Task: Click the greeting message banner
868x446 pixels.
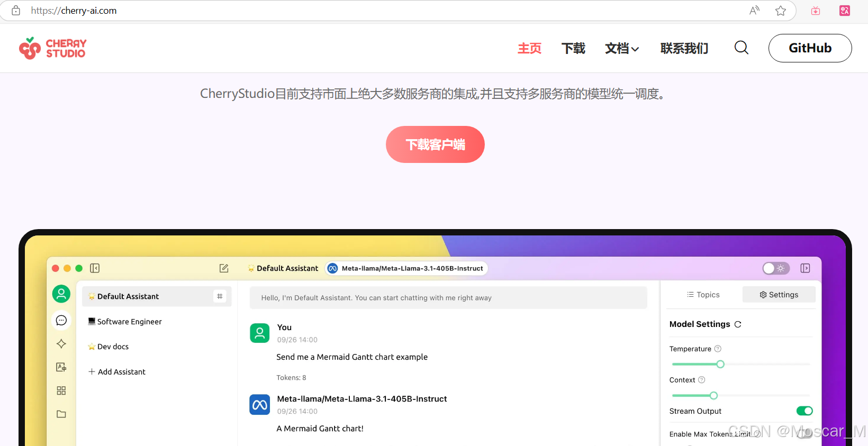Action: point(448,298)
